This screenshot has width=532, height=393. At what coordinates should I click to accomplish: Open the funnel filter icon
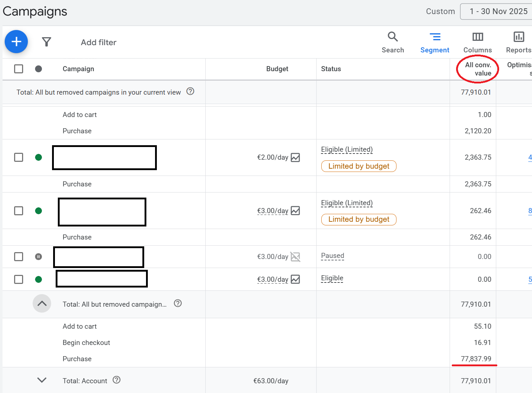pyautogui.click(x=47, y=42)
